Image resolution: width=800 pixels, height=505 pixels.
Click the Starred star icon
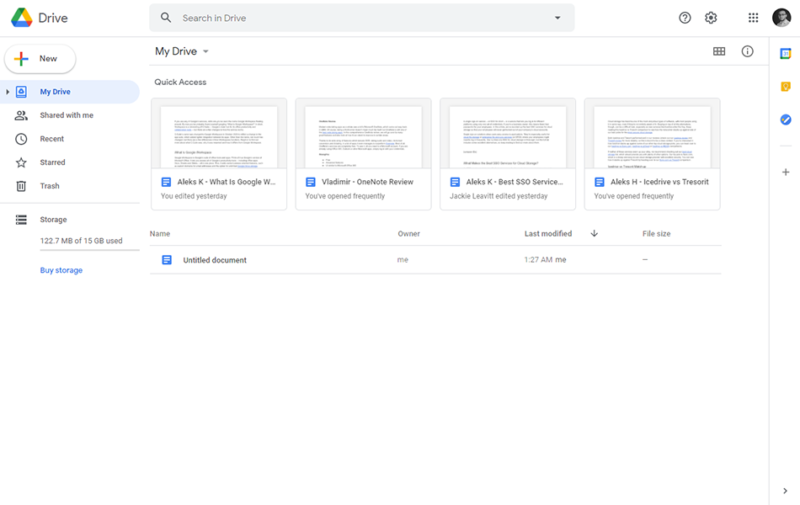[x=21, y=162]
